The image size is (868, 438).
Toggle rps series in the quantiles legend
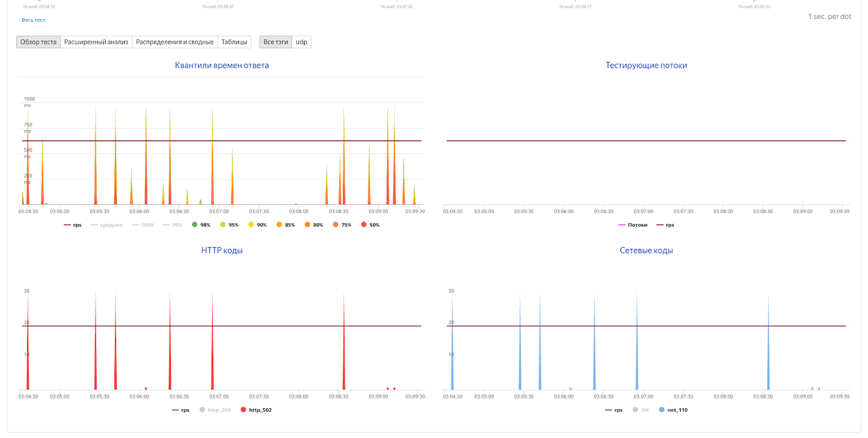(73, 225)
